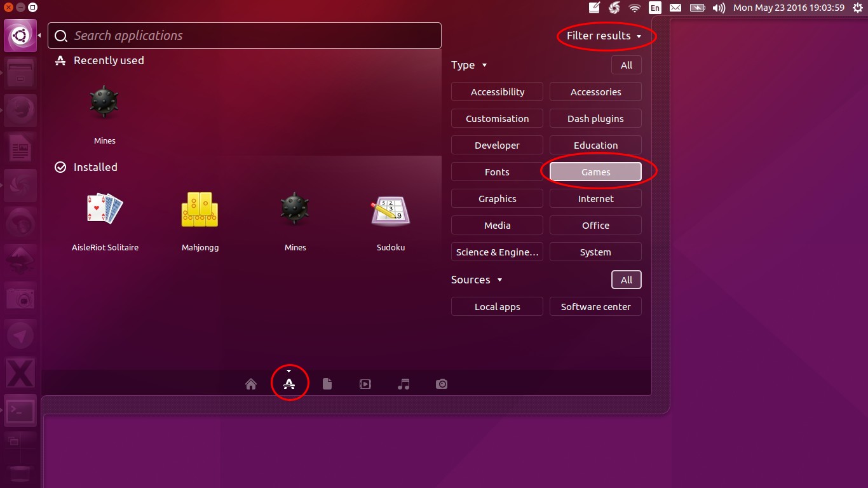Toggle the Accessories type filter
The width and height of the screenshot is (868, 488).
coord(595,91)
